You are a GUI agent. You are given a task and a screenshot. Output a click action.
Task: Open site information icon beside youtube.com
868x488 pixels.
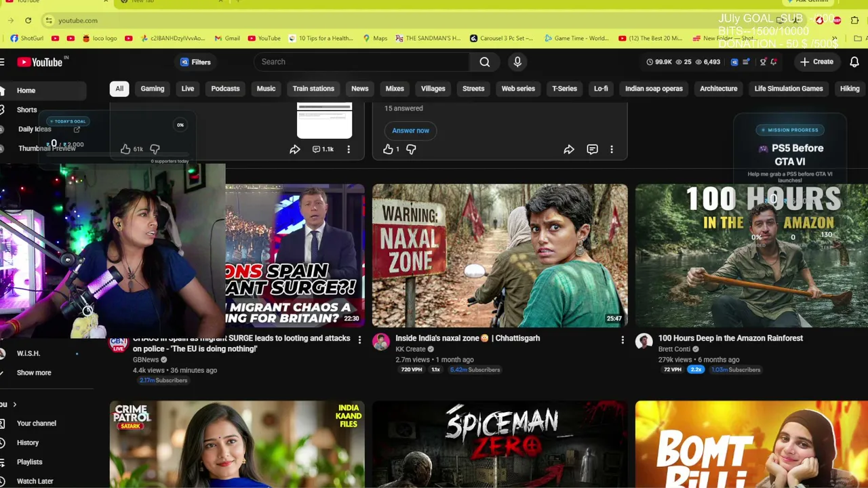click(48, 20)
